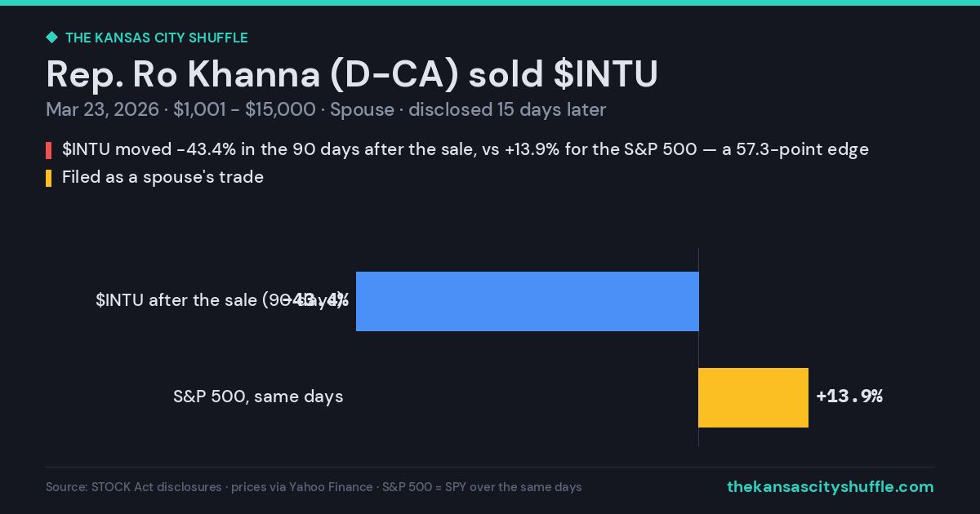The height and width of the screenshot is (514, 980).
Task: Open thekansascityshuffle.com link
Action: 830,487
